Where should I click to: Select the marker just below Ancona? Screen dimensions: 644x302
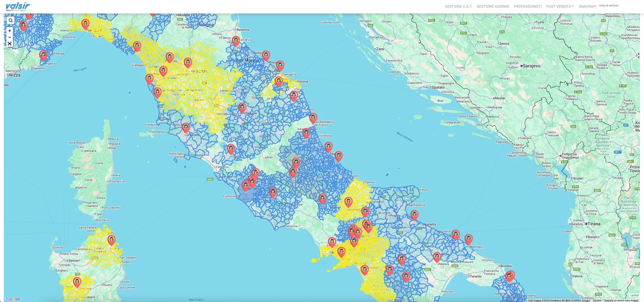pyautogui.click(x=294, y=96)
